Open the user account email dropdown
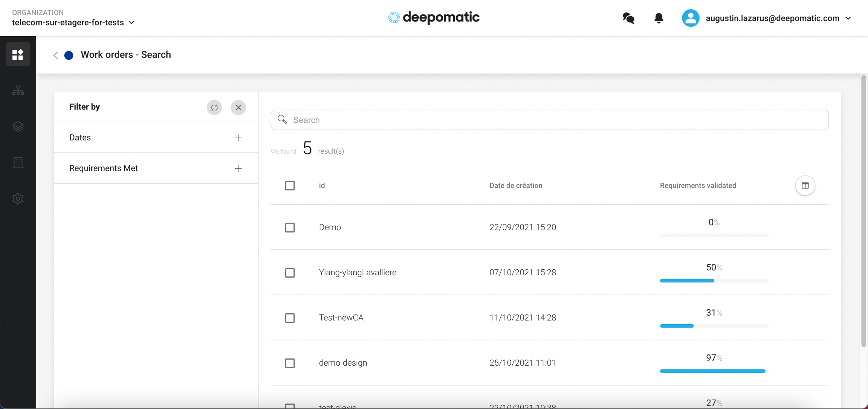Image resolution: width=868 pixels, height=409 pixels. pyautogui.click(x=778, y=18)
